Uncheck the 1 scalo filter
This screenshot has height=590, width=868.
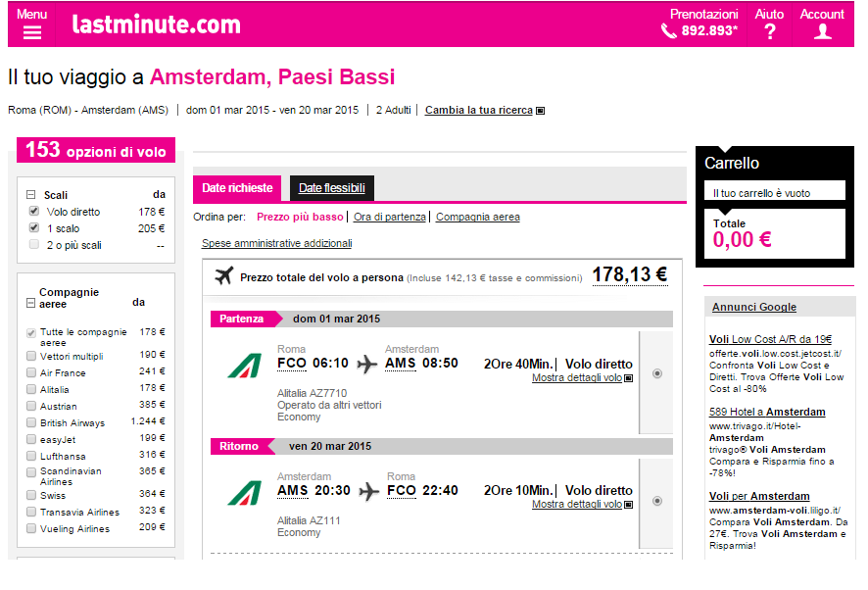pyautogui.click(x=34, y=227)
